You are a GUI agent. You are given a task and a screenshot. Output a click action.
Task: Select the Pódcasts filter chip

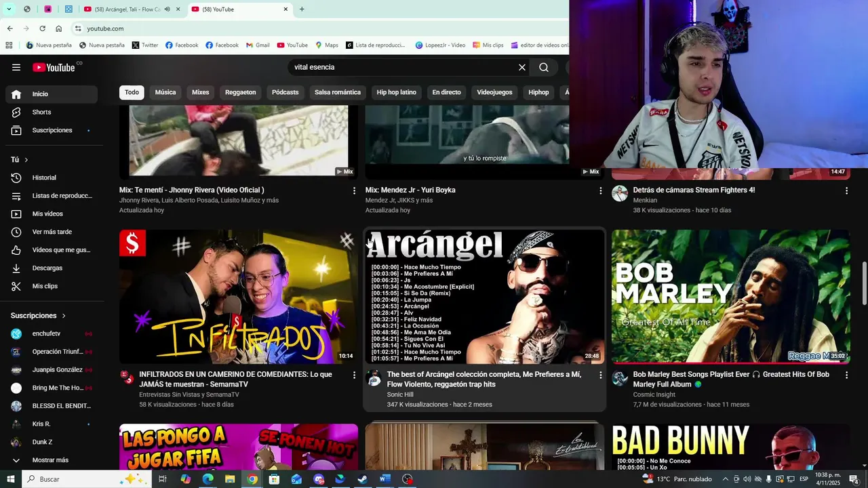point(285,92)
